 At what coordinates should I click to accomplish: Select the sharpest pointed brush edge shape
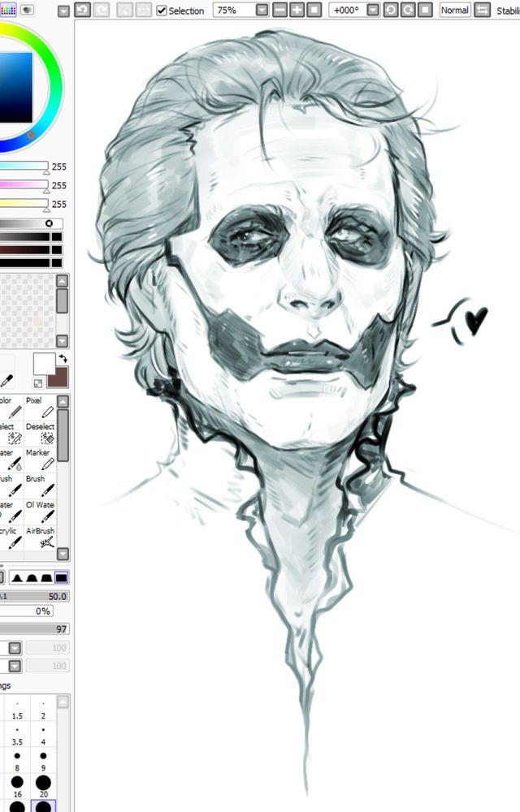pyautogui.click(x=17, y=577)
